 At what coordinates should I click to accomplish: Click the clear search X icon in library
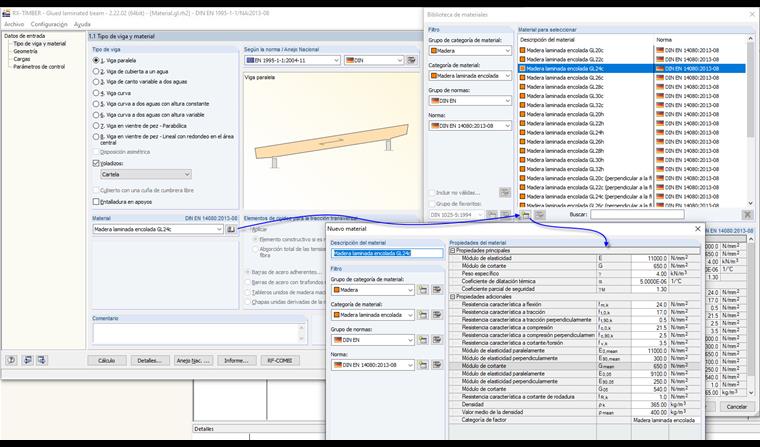[747, 214]
